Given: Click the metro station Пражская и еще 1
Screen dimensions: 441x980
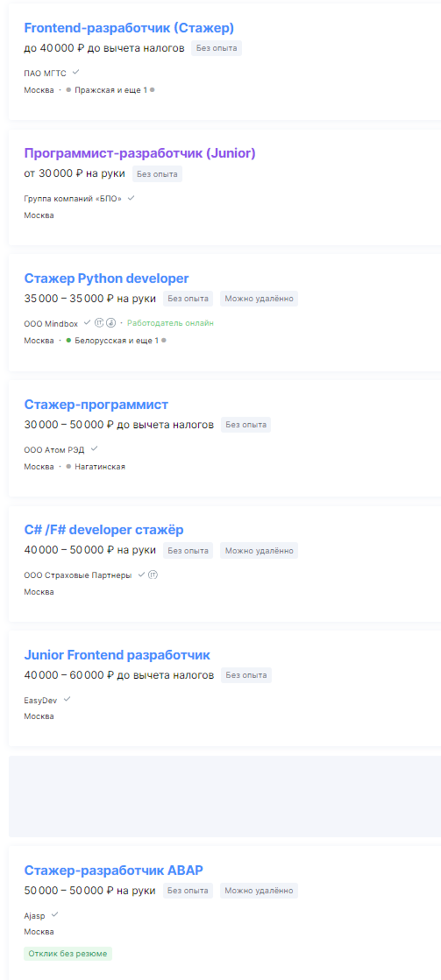Looking at the screenshot, I should [110, 90].
